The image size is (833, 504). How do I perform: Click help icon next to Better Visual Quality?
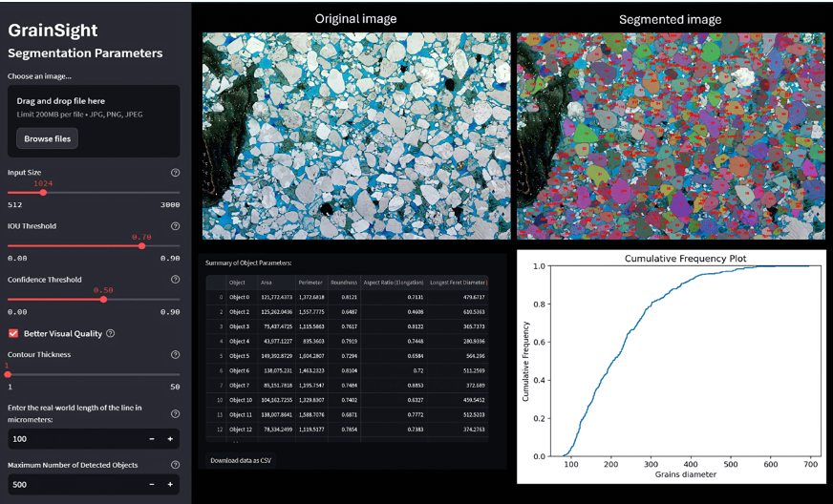point(111,333)
